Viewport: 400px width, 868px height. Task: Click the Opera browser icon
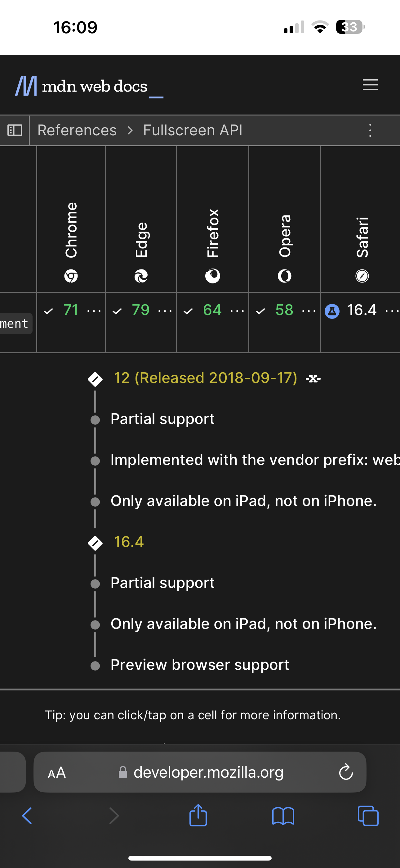pos(285,276)
